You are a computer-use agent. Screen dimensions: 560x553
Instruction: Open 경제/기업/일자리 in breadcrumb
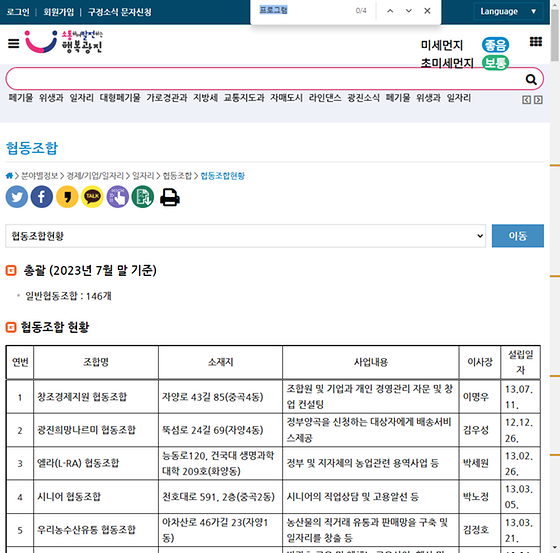click(95, 176)
